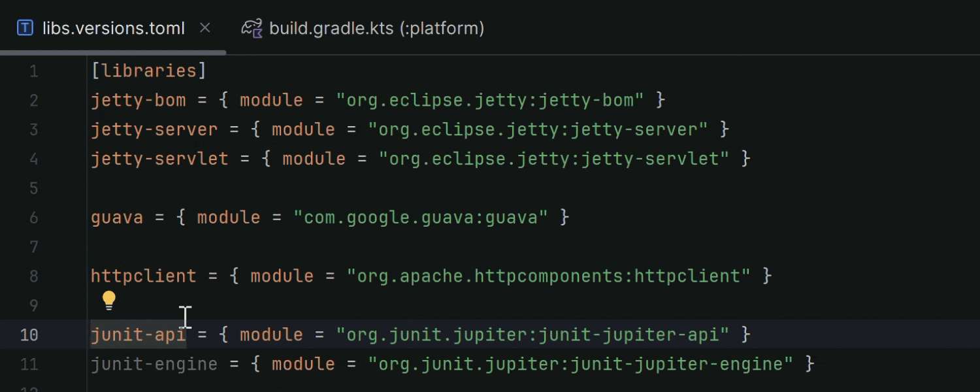Select the libs.versions.toml tab label
This screenshot has height=392, width=980.
(113, 29)
